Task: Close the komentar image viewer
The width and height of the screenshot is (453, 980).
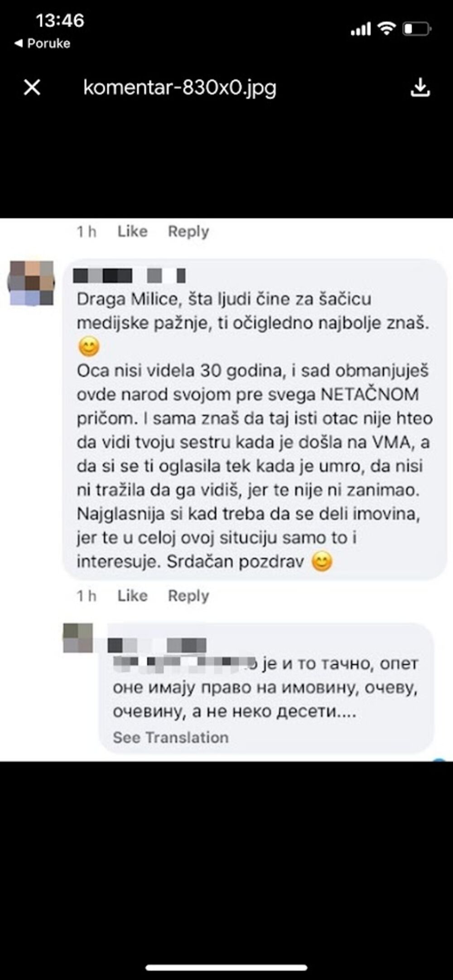Action: tap(32, 87)
